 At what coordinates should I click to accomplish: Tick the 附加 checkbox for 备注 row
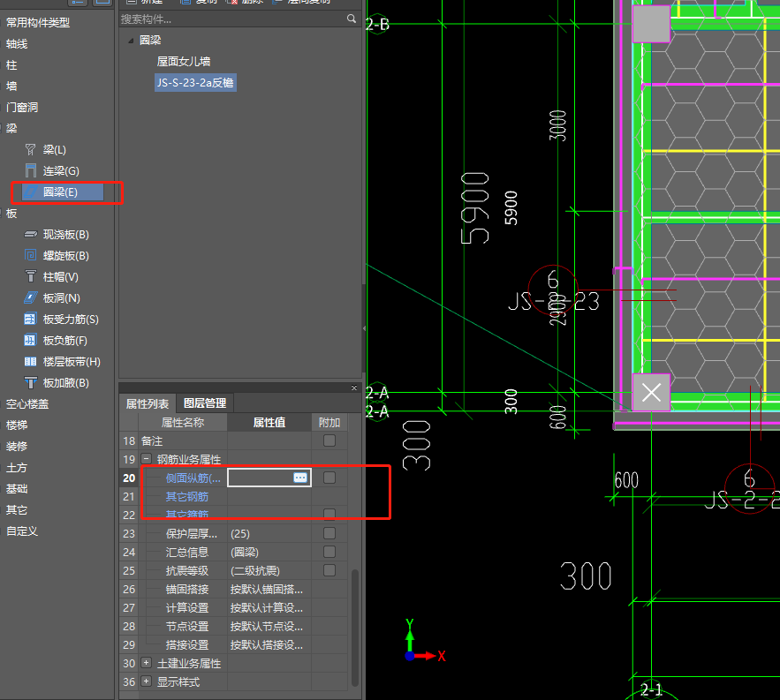[x=329, y=440]
